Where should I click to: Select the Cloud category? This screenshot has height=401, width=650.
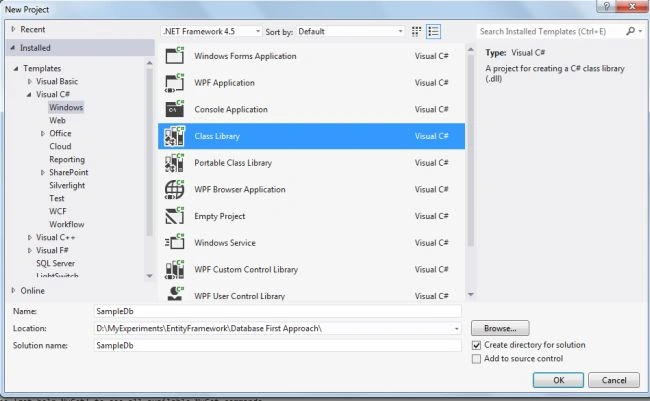point(60,146)
